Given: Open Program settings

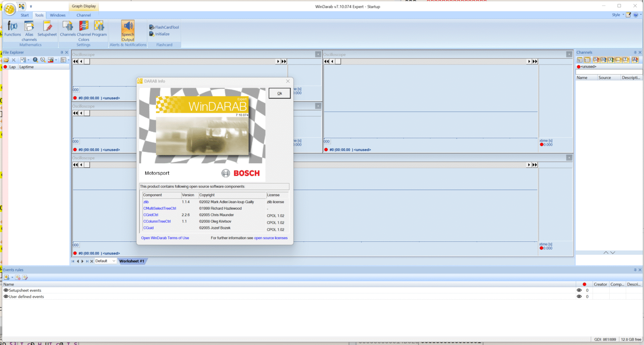Looking at the screenshot, I should point(99,28).
